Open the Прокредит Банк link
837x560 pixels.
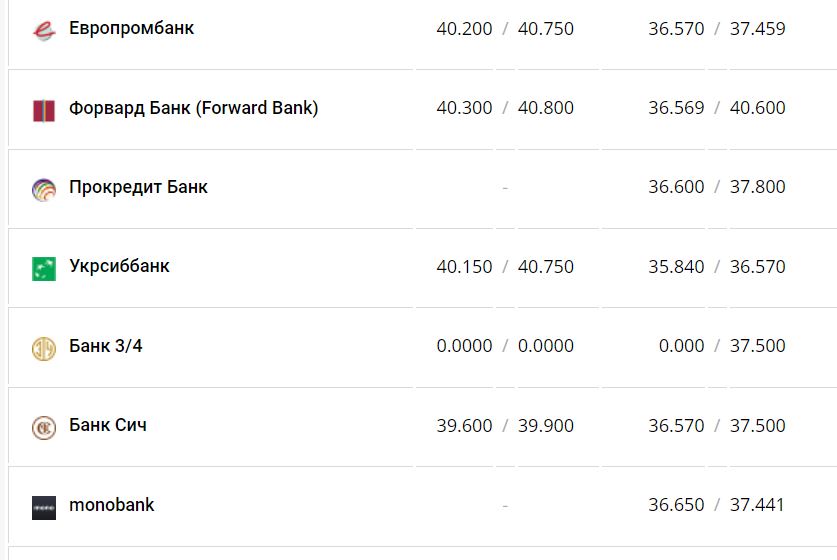pos(138,187)
